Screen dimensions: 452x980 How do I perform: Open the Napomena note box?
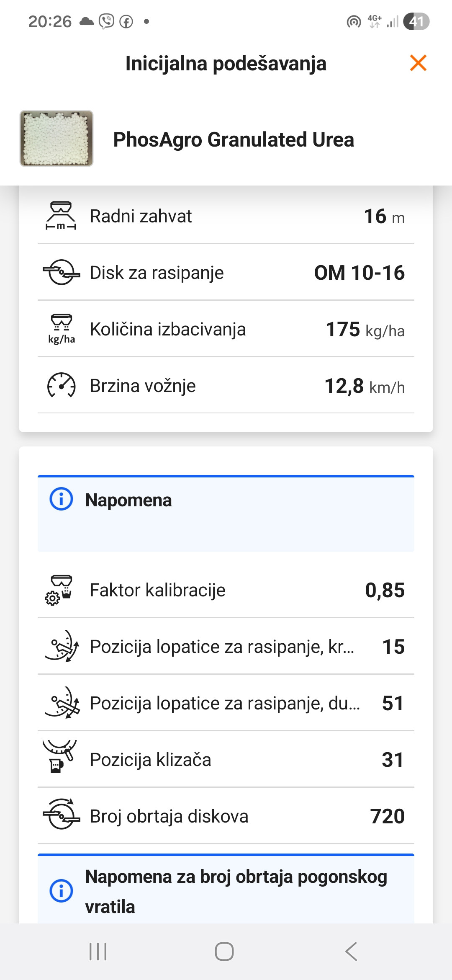(x=226, y=514)
